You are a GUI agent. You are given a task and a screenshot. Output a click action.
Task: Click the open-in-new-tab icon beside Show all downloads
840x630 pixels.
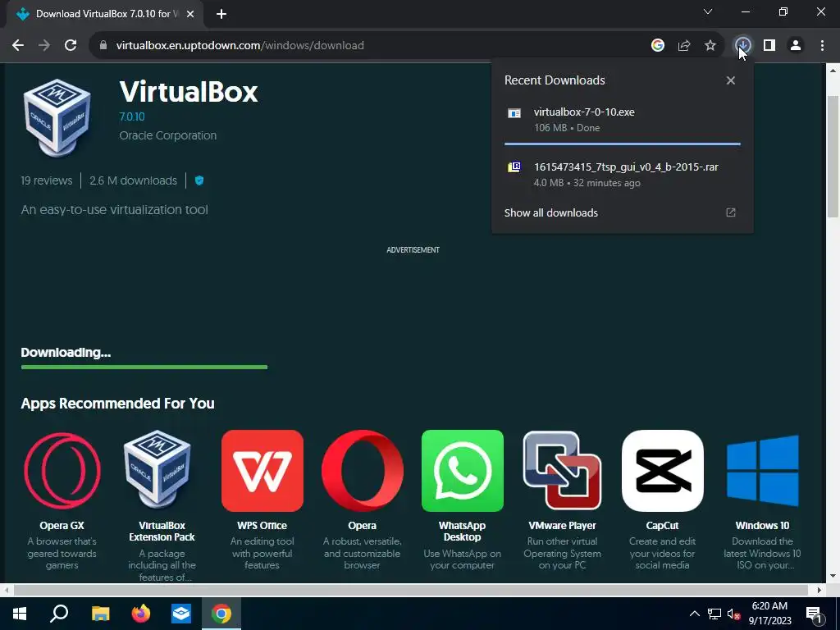click(731, 212)
